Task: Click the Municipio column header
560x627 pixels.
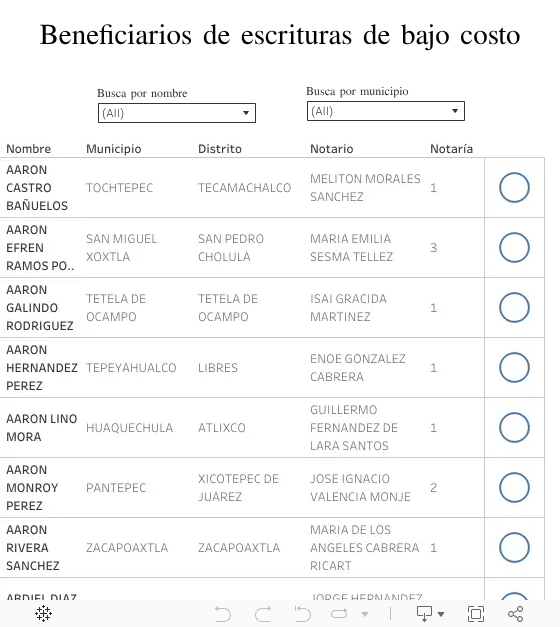Action: [114, 149]
